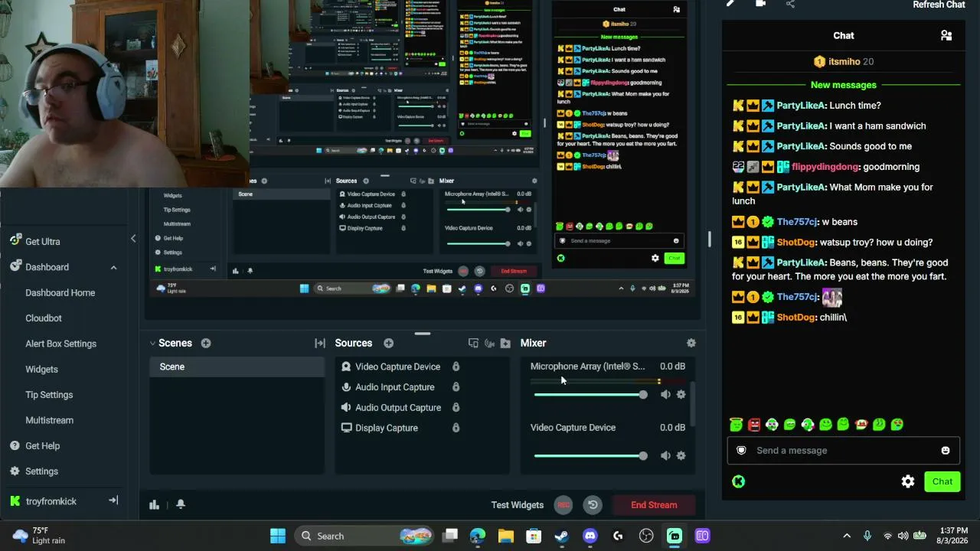980x551 pixels.
Task: Open Microsoft Edge from the taskbar
Action: [478, 536]
